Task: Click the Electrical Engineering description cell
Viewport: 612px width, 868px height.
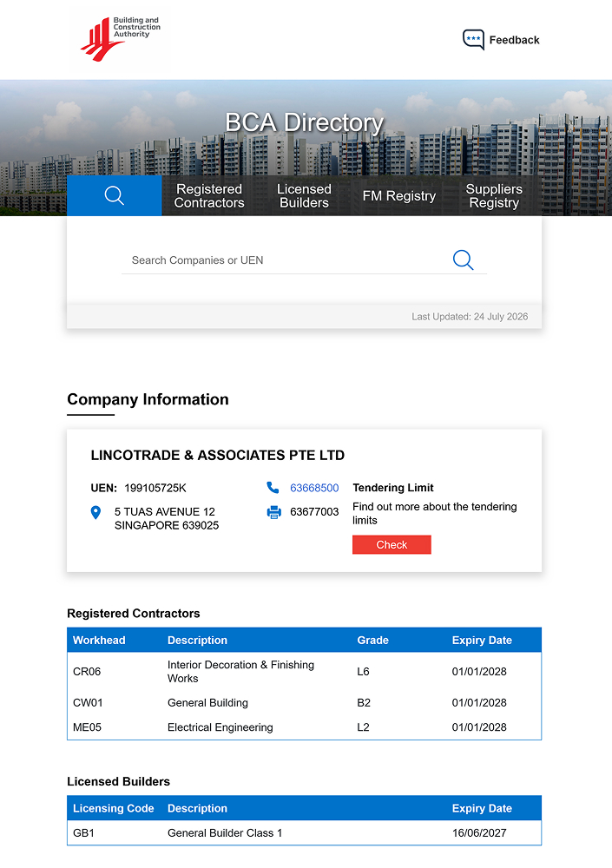Action: pos(220,727)
